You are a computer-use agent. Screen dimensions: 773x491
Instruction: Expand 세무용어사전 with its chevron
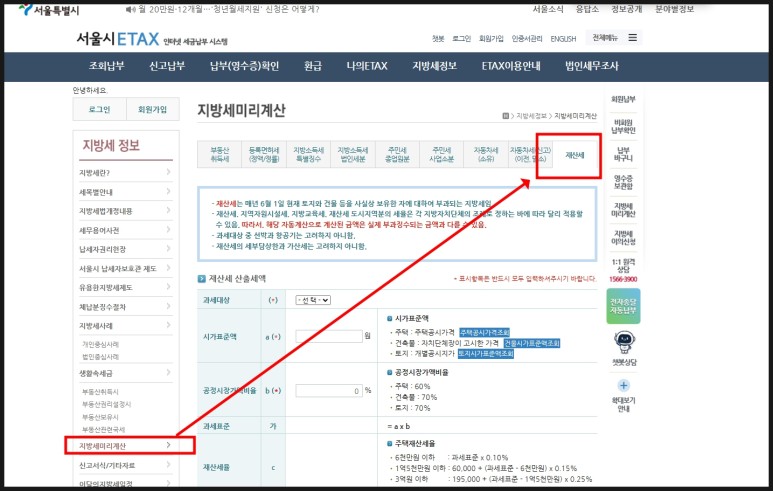[x=169, y=230]
